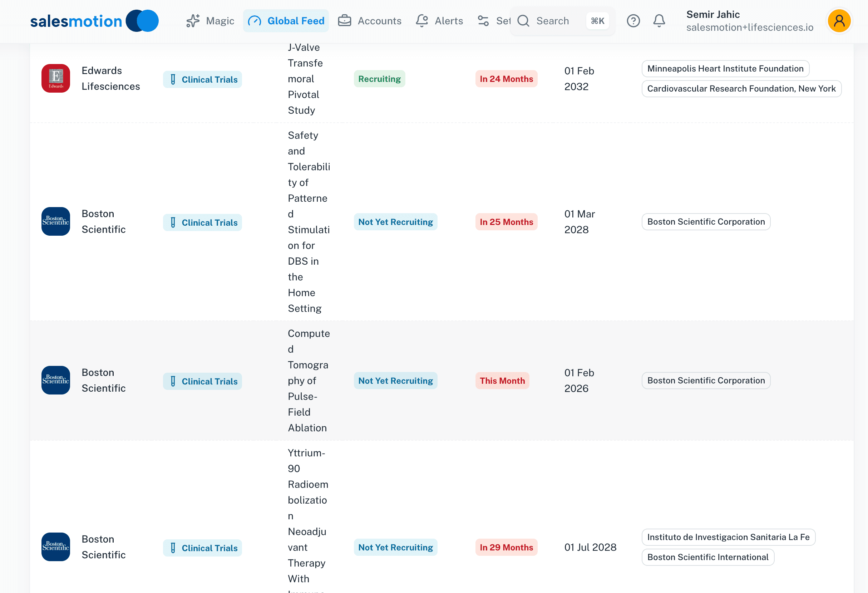The image size is (868, 593).
Task: Click Boston Scientific logo in This Month row
Action: pos(56,381)
